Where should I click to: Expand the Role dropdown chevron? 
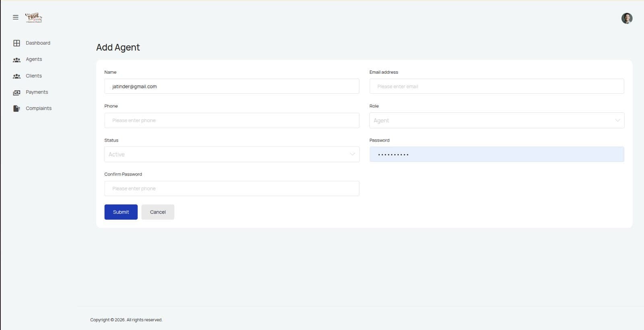617,120
